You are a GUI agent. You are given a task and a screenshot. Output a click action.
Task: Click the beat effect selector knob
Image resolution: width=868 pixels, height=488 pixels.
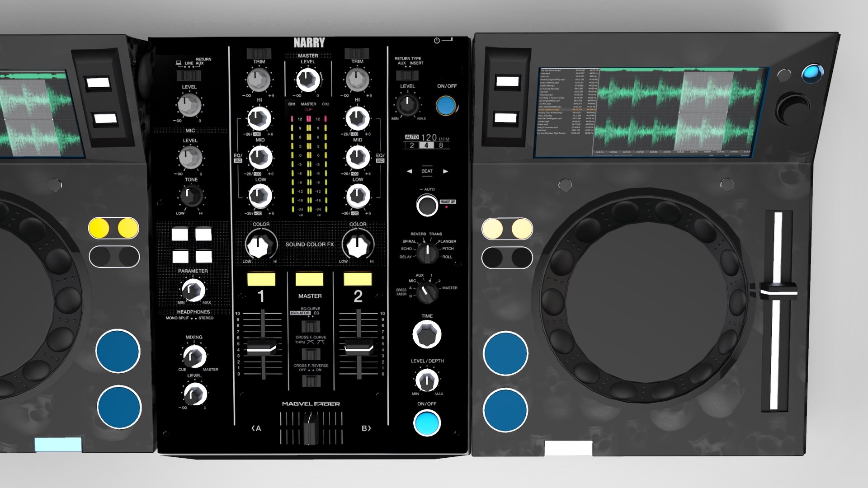pyautogui.click(x=427, y=253)
